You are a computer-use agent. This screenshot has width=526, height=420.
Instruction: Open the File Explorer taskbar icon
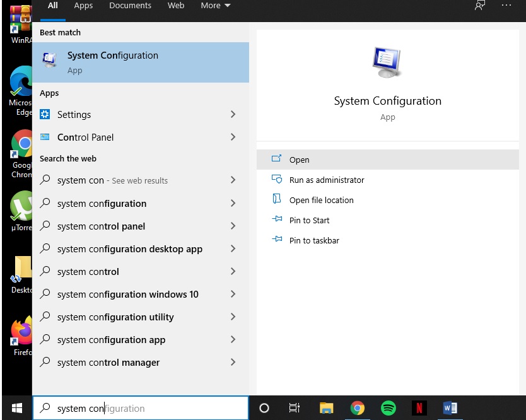(326, 408)
